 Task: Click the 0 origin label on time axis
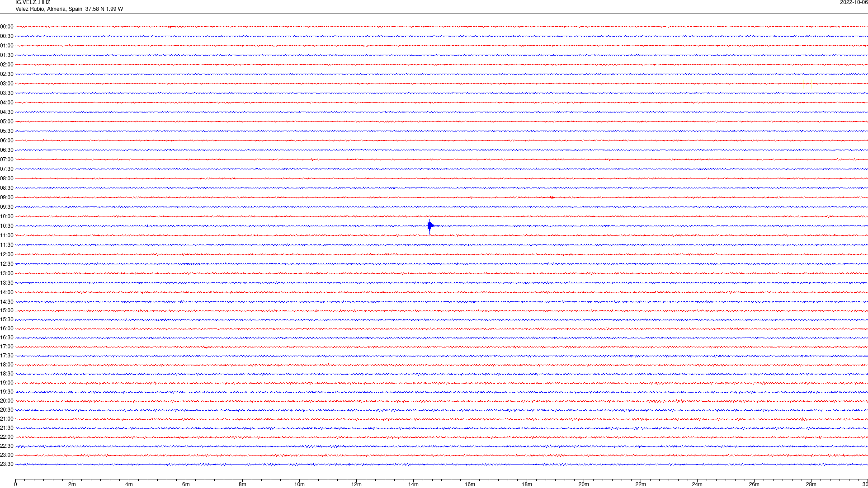point(15,484)
